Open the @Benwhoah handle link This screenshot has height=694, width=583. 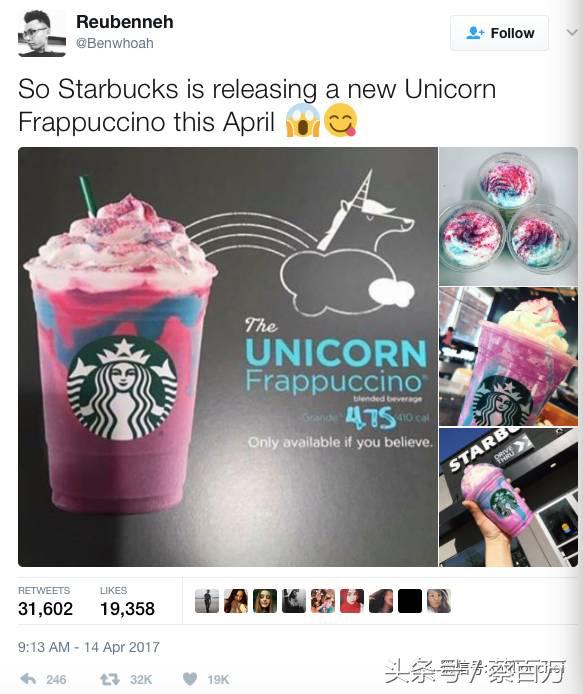pyautogui.click(x=115, y=43)
